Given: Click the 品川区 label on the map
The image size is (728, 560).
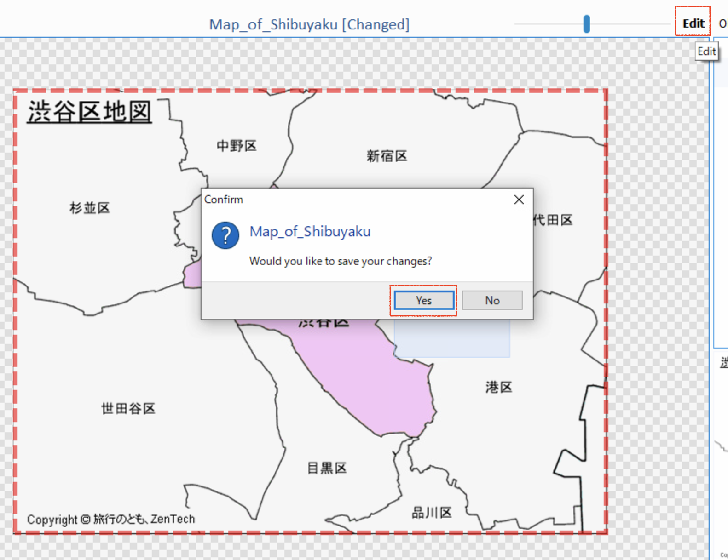Looking at the screenshot, I should (x=432, y=513).
